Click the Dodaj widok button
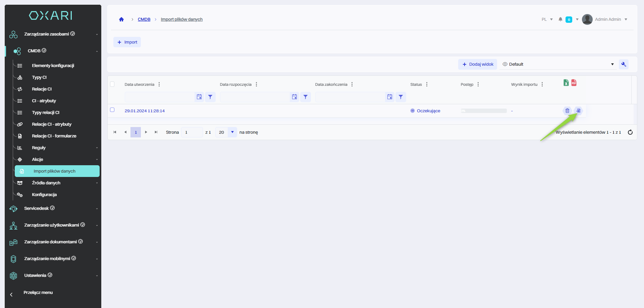 (x=478, y=64)
